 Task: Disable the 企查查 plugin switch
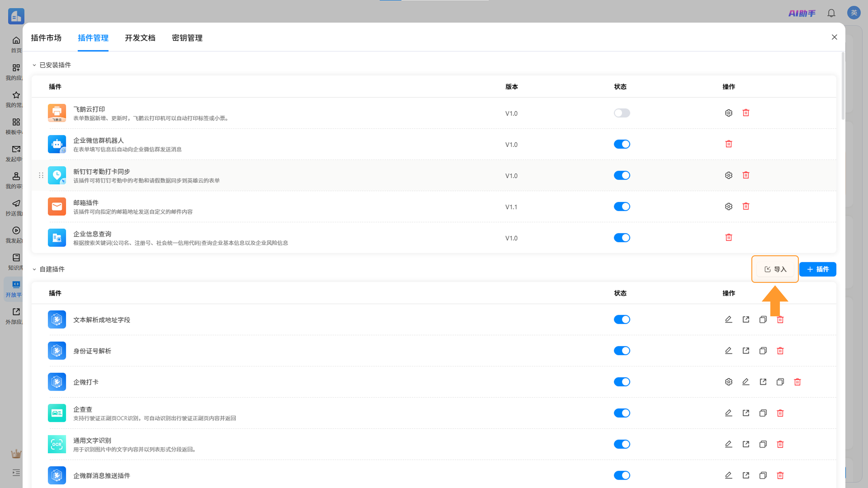622,413
